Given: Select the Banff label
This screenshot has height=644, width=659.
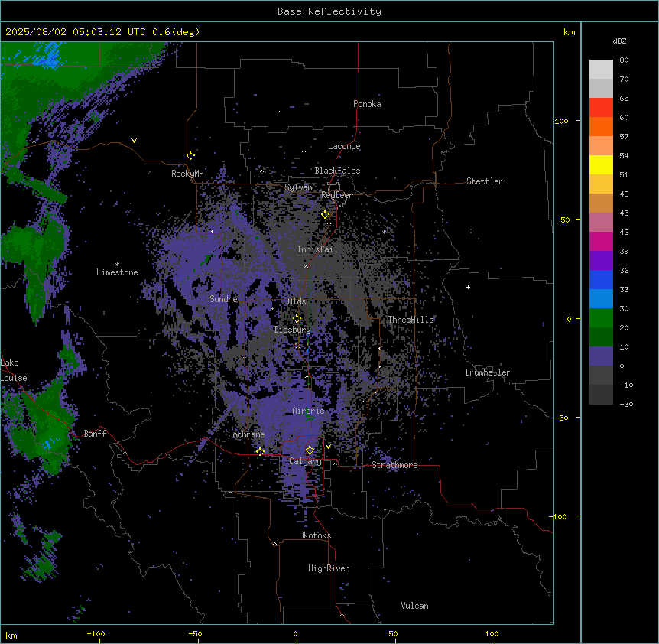Looking at the screenshot, I should coord(95,434).
